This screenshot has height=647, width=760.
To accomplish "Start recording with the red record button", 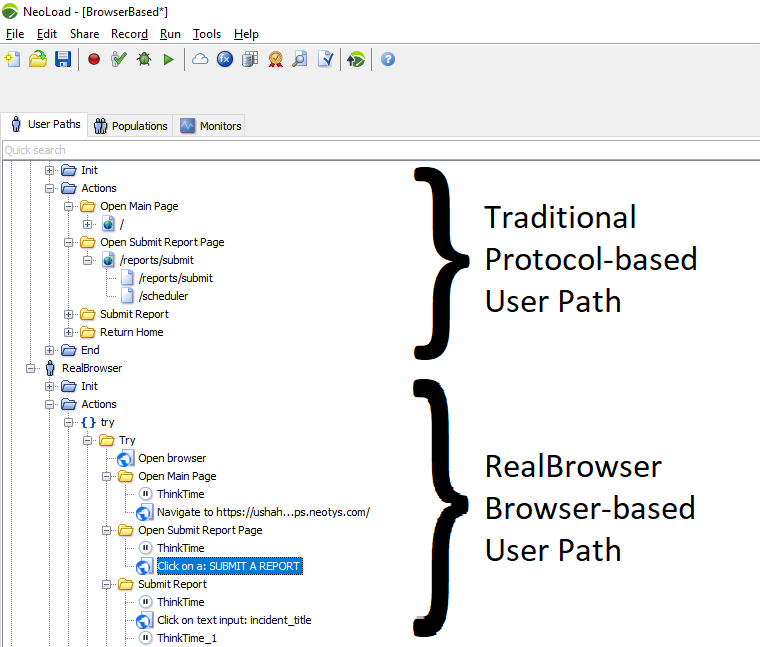I will [94, 60].
